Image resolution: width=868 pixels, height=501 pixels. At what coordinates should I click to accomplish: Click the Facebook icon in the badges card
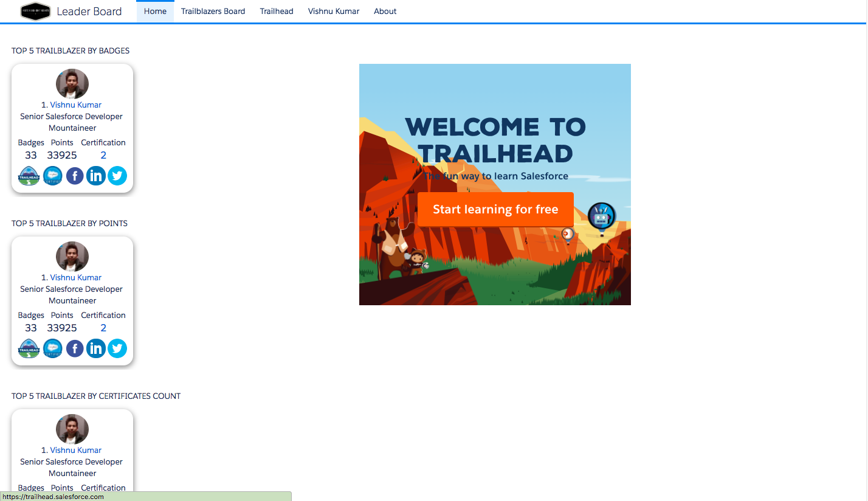(75, 176)
